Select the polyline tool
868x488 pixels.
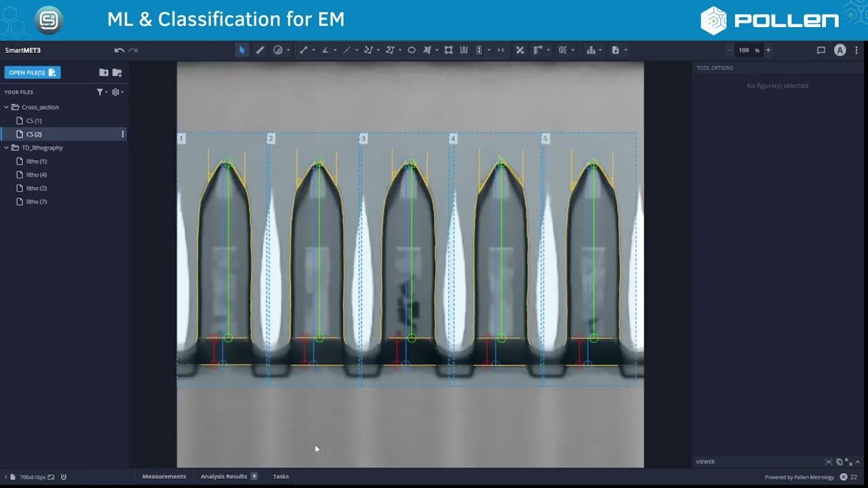[368, 50]
